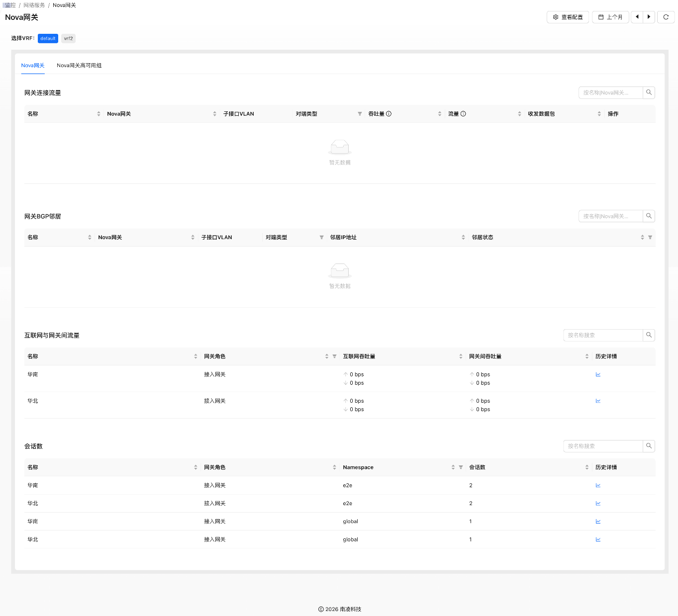Open the 上个月 date range picker

(x=610, y=17)
